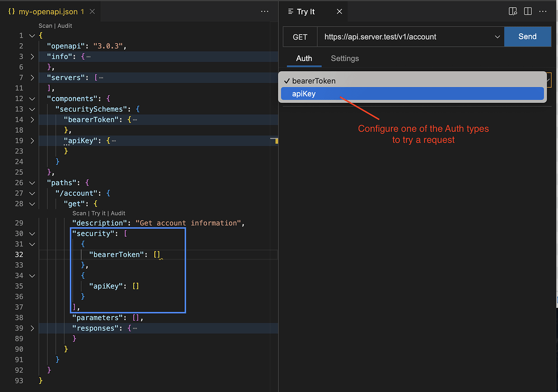Click the request URL field
The width and height of the screenshot is (558, 392).
[x=405, y=37]
